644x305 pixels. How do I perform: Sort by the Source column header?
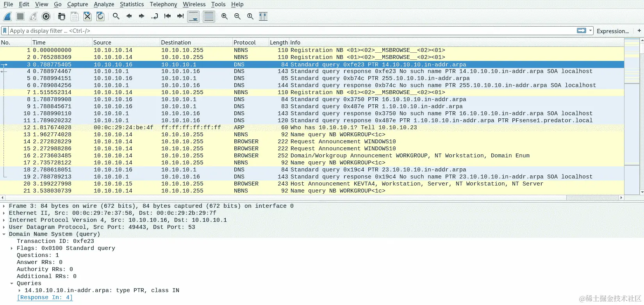(126, 42)
